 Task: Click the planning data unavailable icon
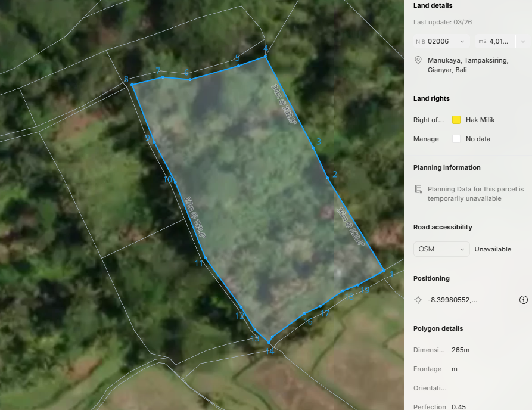[418, 189]
